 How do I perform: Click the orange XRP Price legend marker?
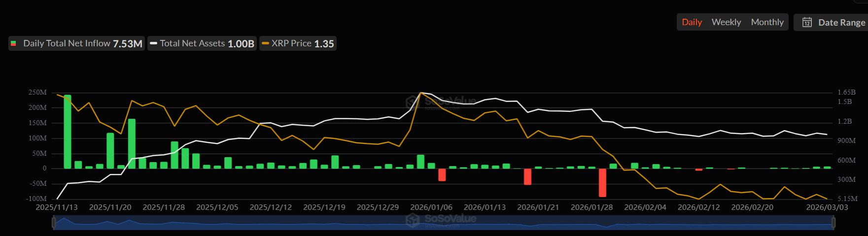point(265,43)
